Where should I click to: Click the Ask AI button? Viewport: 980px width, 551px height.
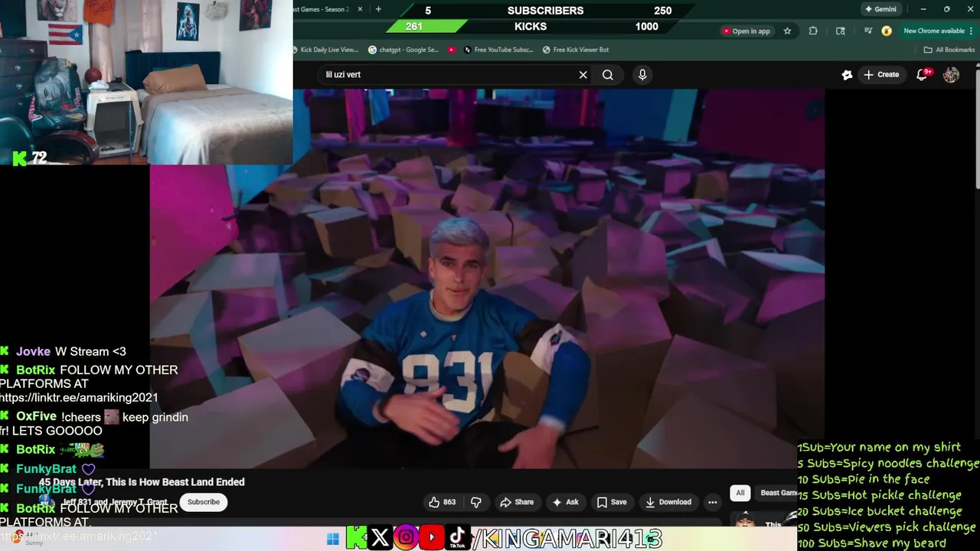pos(566,502)
